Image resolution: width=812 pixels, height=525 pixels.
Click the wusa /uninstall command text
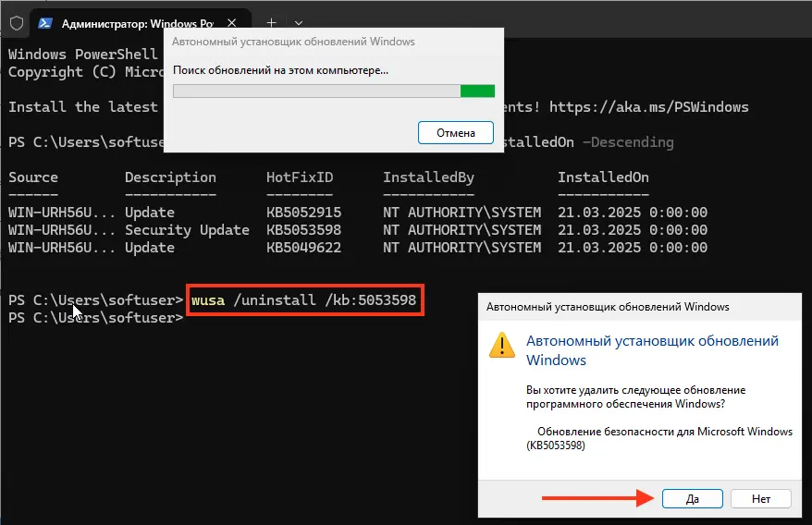pos(304,300)
